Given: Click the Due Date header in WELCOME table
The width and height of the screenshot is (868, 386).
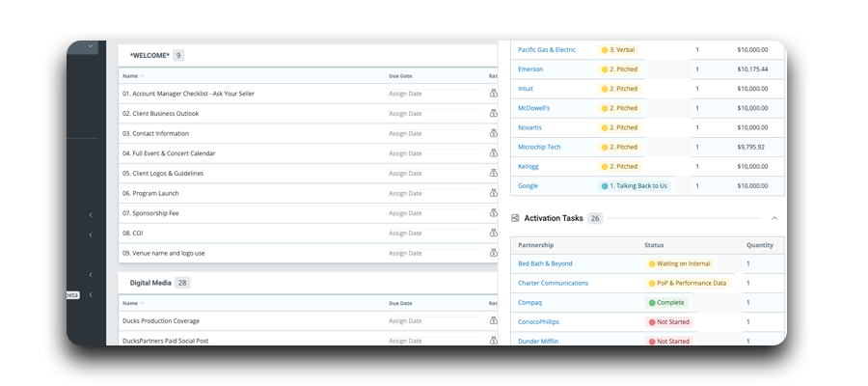Looking at the screenshot, I should point(400,76).
